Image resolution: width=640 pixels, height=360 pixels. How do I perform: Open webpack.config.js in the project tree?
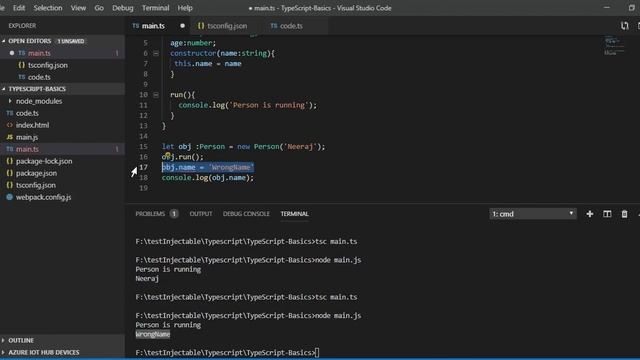pyautogui.click(x=43, y=197)
